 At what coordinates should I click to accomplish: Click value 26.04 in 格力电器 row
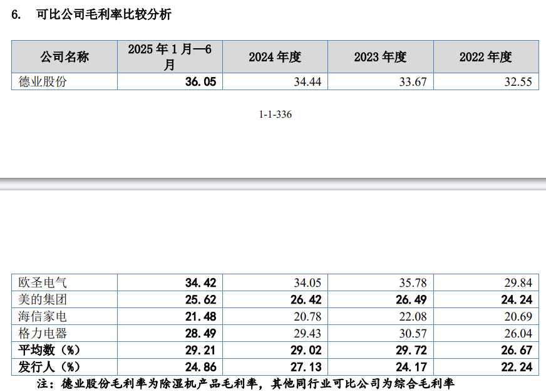pos(518,333)
